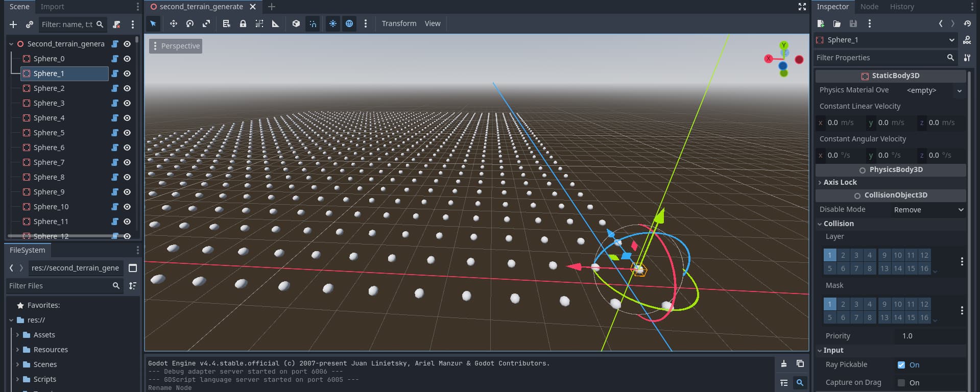Click the add new node plus icon
The height and width of the screenshot is (392, 980).
point(13,24)
